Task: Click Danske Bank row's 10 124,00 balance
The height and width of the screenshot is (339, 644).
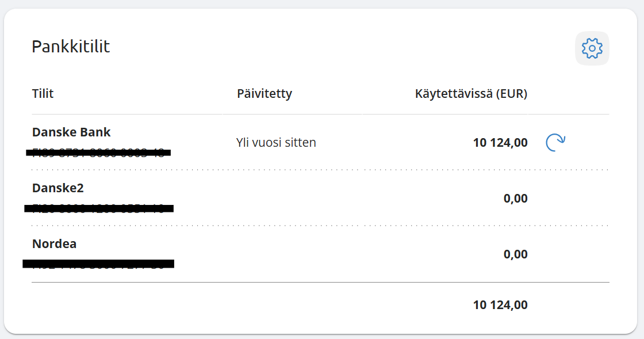Action: tap(500, 143)
